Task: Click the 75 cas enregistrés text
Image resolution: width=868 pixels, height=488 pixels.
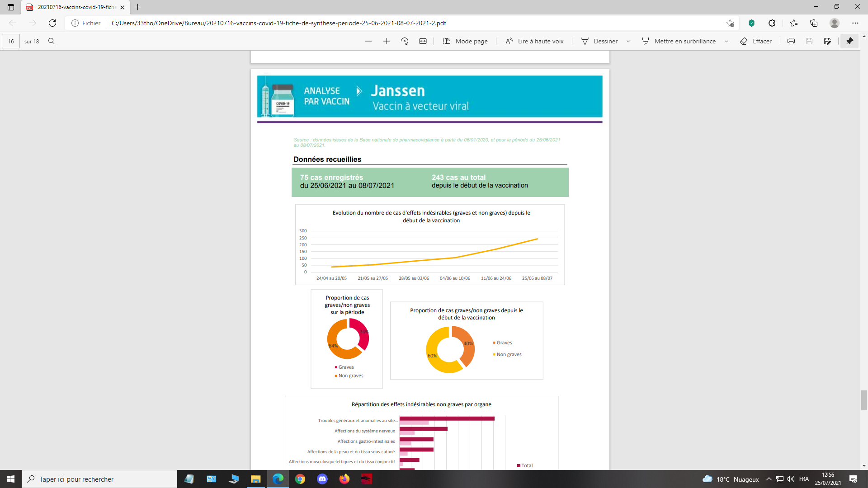Action: [x=331, y=178]
